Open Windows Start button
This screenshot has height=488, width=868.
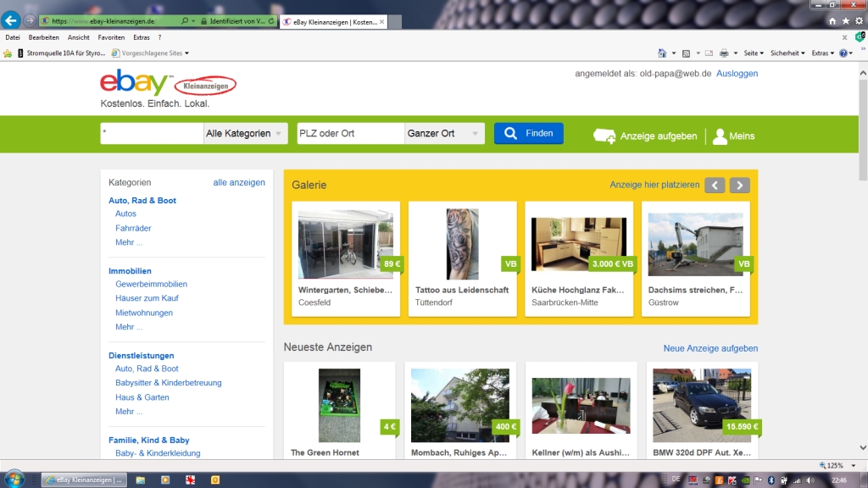(x=14, y=480)
